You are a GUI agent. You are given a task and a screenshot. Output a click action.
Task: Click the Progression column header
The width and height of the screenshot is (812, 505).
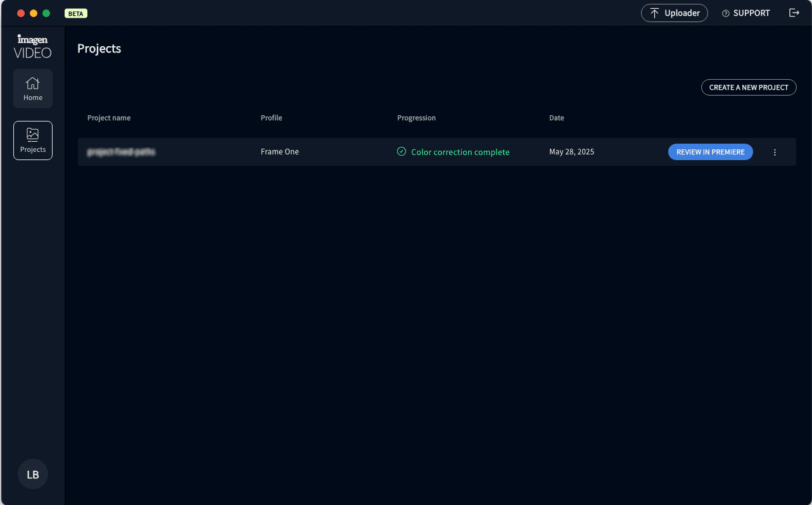point(417,118)
